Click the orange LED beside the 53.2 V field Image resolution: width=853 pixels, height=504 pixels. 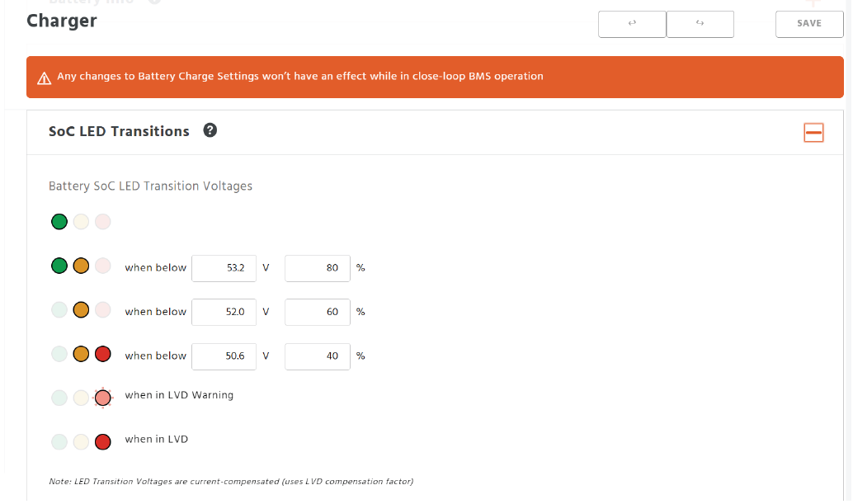81,266
